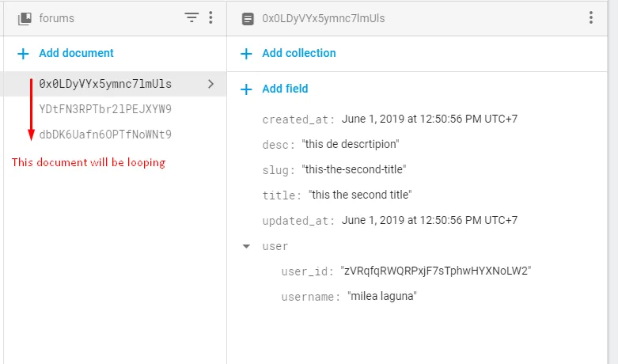Select document dbDK6Uafn6OPTfNoWNt9

pyautogui.click(x=105, y=135)
